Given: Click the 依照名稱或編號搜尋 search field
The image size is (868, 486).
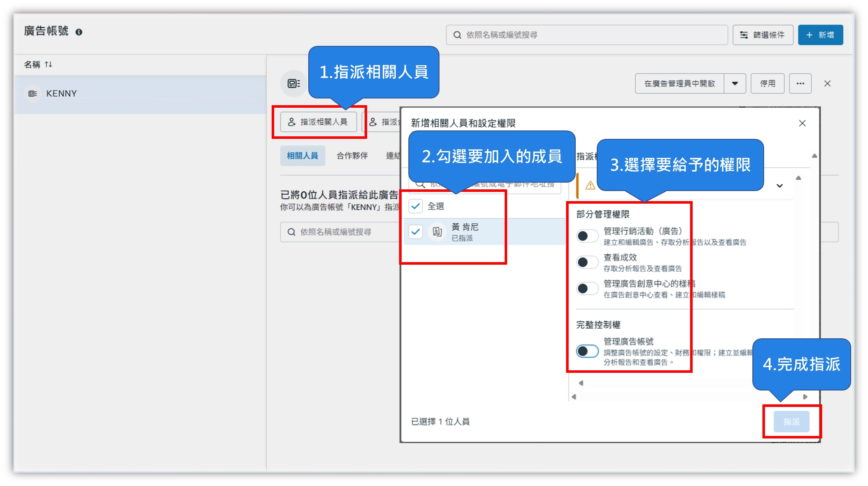Looking at the screenshot, I should tap(587, 35).
